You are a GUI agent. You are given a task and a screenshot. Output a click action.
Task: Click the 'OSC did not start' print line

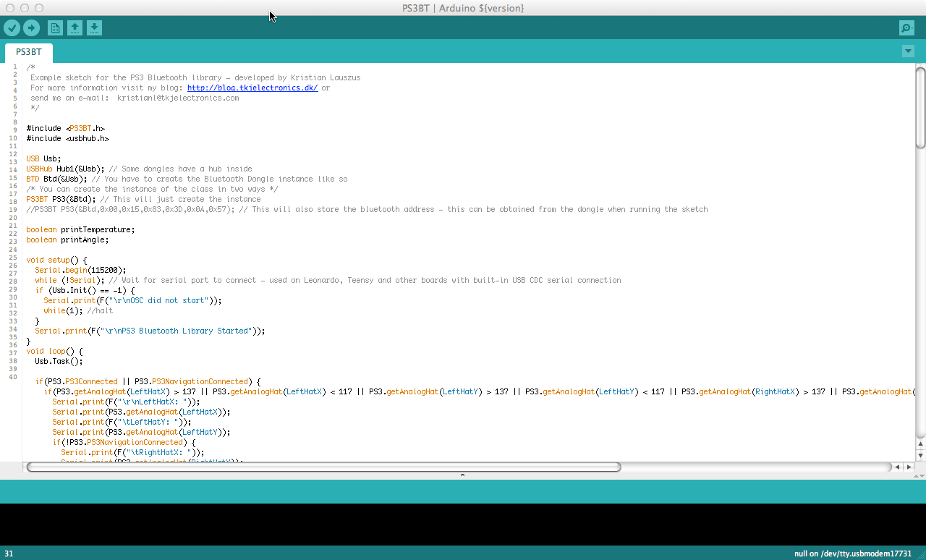point(132,300)
